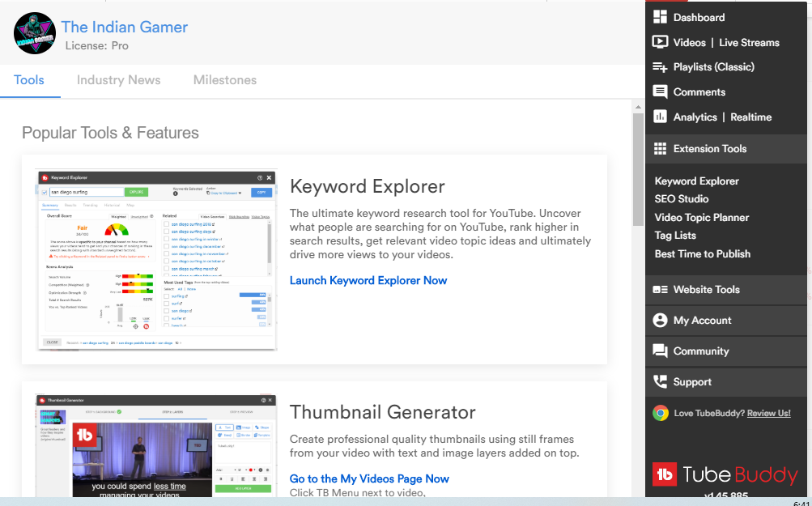The width and height of the screenshot is (812, 506).
Task: Click the My Account person icon
Action: [660, 320]
